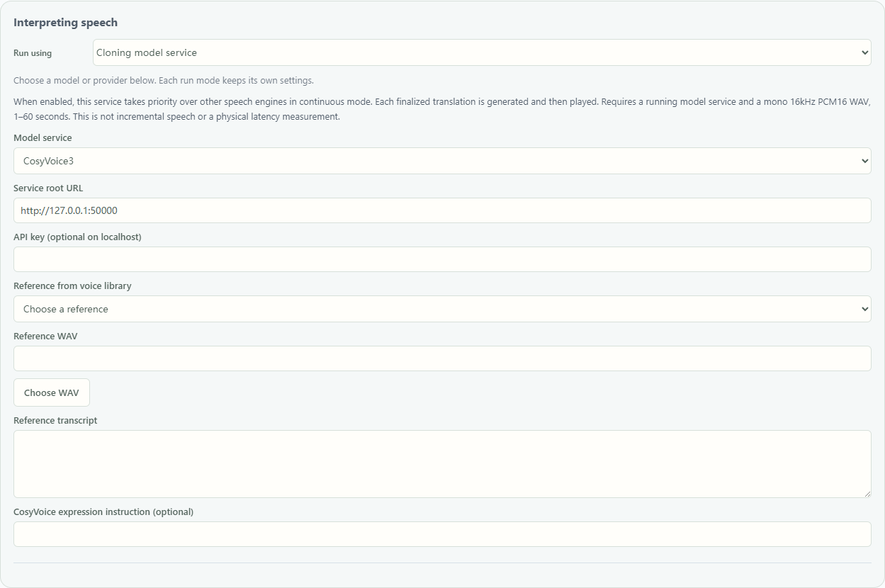Click the Run using label
The height and width of the screenshot is (588, 885).
(33, 53)
